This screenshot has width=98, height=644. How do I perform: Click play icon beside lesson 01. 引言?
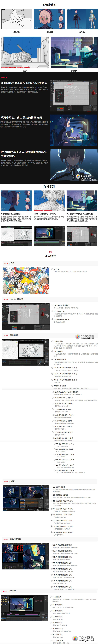52,269
